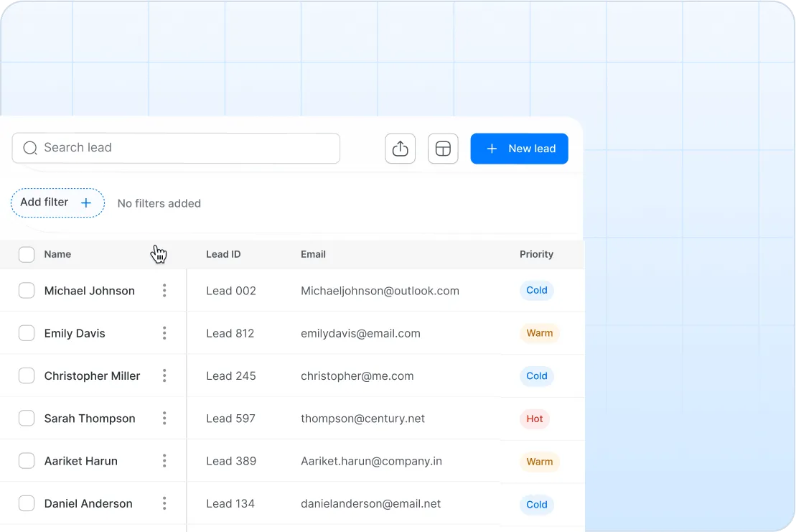Image resolution: width=796 pixels, height=532 pixels.
Task: Select the Sarah Thompson checkbox
Action: pyautogui.click(x=27, y=419)
